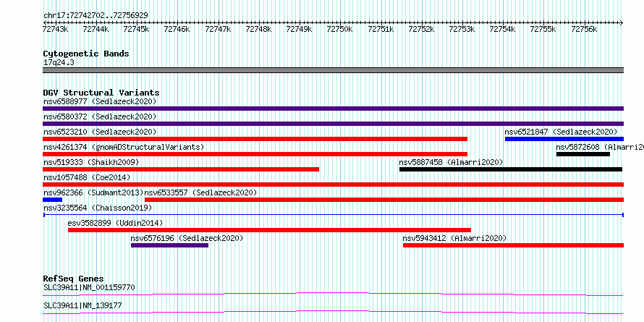Click the 72750k ruler tick label
Image resolution: width=644 pixels, height=322 pixels.
pyautogui.click(x=339, y=29)
